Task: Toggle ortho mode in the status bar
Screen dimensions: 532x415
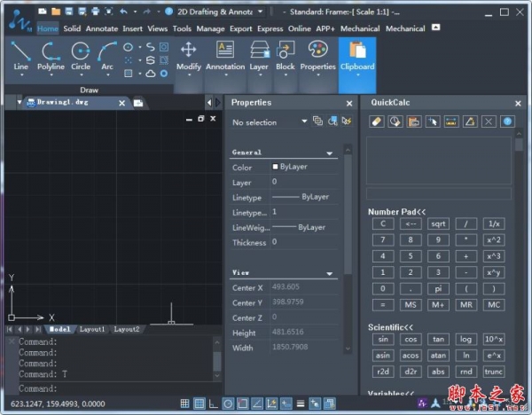Action: tap(214, 404)
